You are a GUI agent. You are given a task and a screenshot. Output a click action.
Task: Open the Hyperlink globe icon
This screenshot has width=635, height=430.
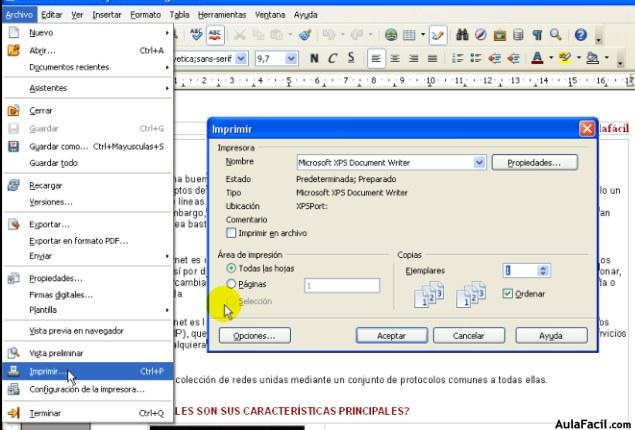391,35
